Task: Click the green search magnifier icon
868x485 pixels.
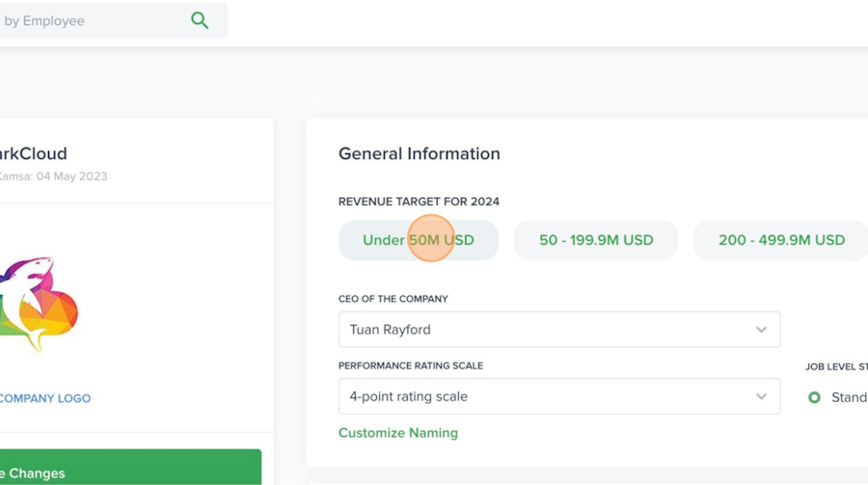Action: point(200,20)
